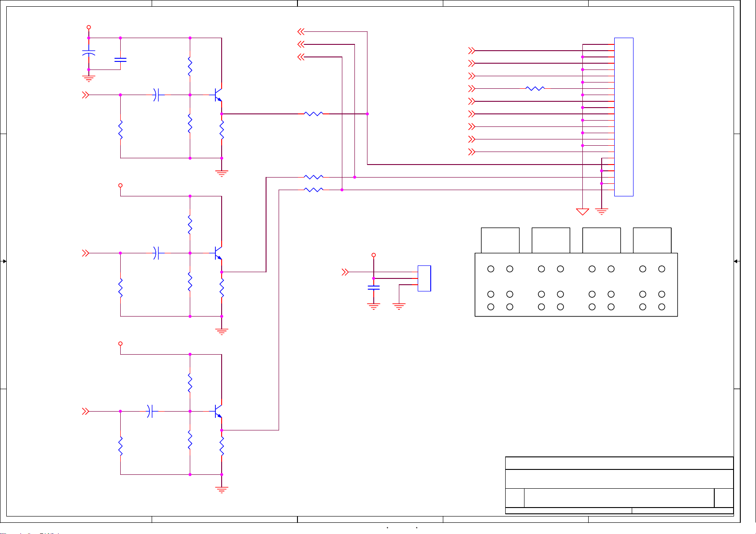The width and height of the screenshot is (756, 534).
Task: Click the small blue three-pin connector
Action: click(x=424, y=278)
